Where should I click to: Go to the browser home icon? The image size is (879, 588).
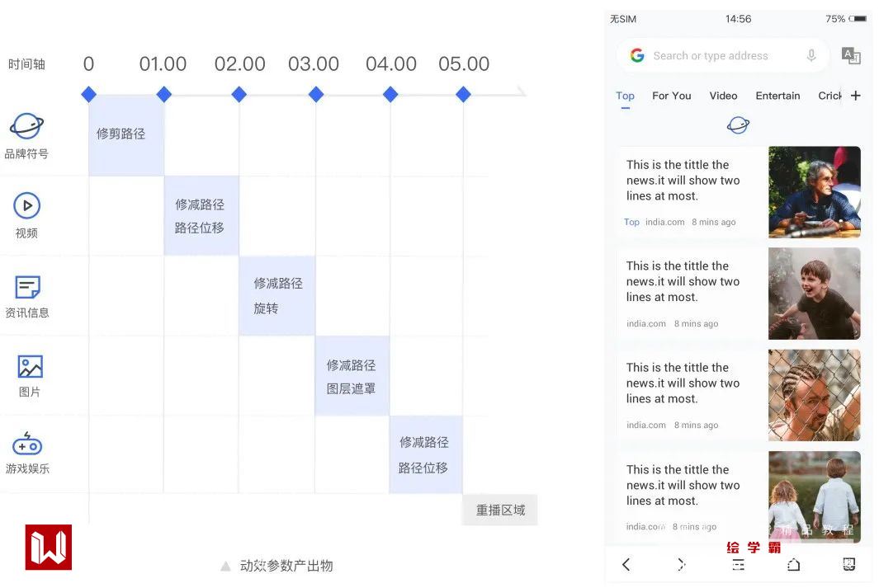[793, 564]
